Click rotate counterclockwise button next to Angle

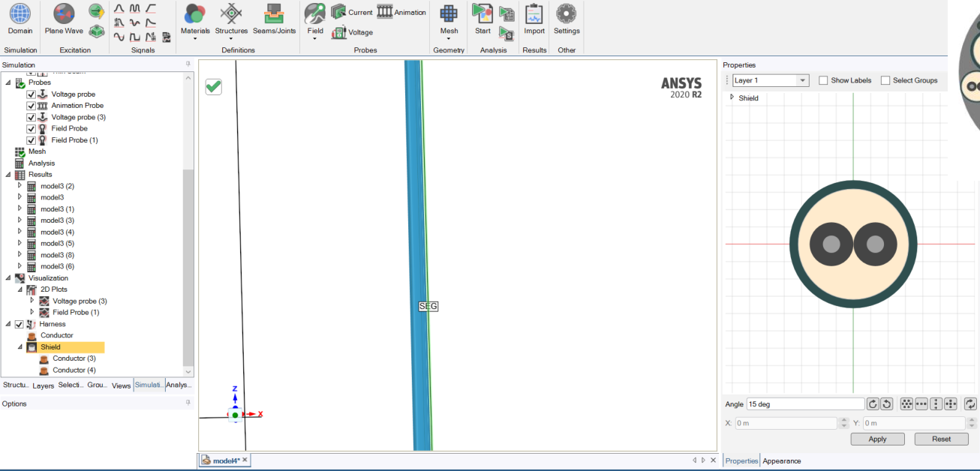pyautogui.click(x=886, y=404)
